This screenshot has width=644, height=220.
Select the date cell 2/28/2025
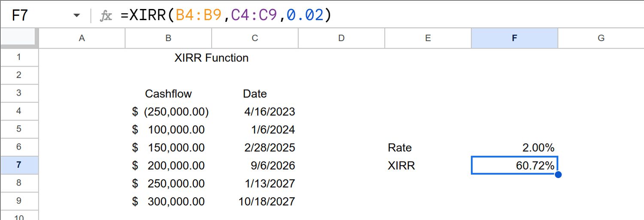pyautogui.click(x=255, y=148)
